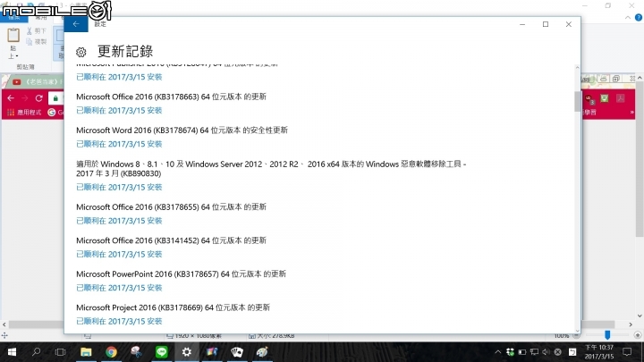The height and width of the screenshot is (362, 644).
Task: Go back using the Settings back arrow
Action: (76, 24)
